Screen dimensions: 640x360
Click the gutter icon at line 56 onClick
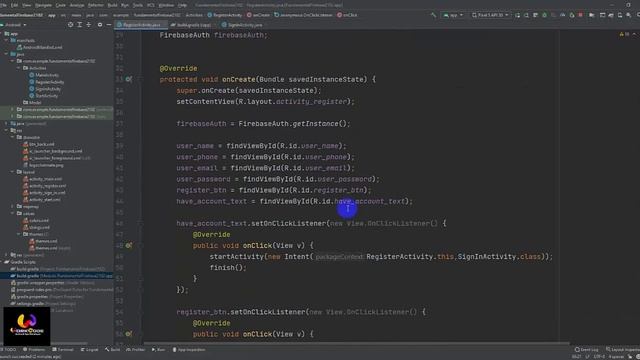(128, 334)
